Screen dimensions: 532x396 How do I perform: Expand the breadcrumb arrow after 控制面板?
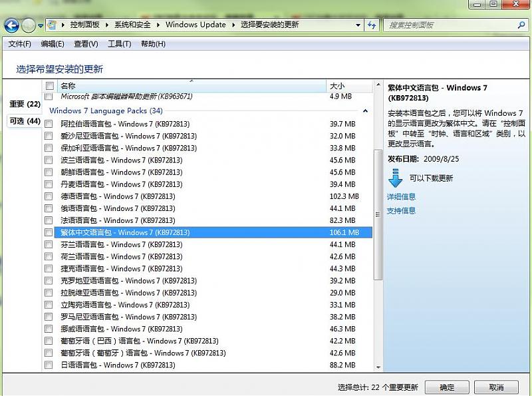pyautogui.click(x=107, y=25)
